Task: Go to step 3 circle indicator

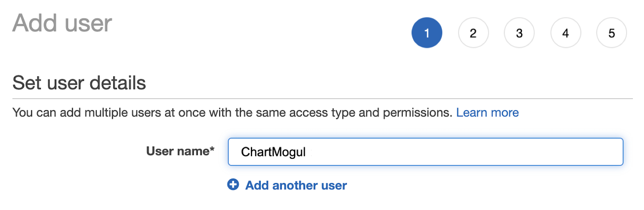Action: pyautogui.click(x=519, y=33)
